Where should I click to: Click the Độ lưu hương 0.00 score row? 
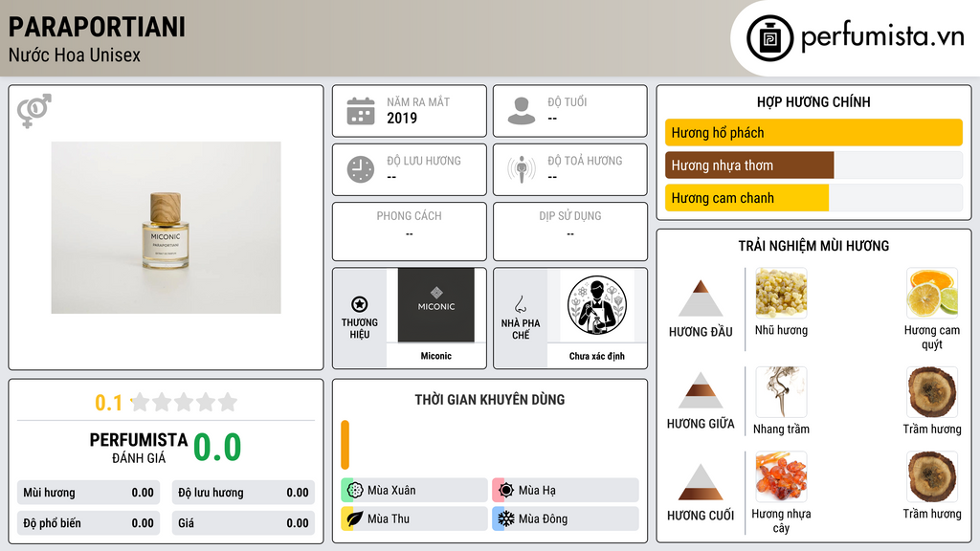click(x=243, y=493)
